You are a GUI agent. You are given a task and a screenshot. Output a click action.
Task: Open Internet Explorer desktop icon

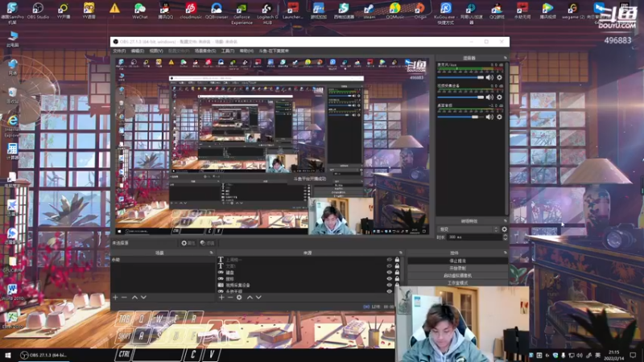point(12,125)
